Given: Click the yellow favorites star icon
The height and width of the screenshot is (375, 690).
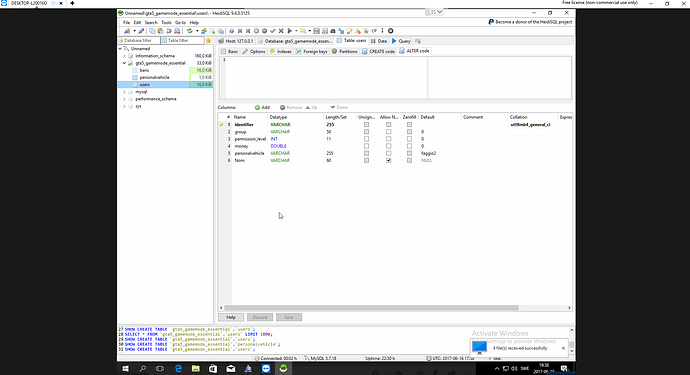Looking at the screenshot, I should coord(209,40).
